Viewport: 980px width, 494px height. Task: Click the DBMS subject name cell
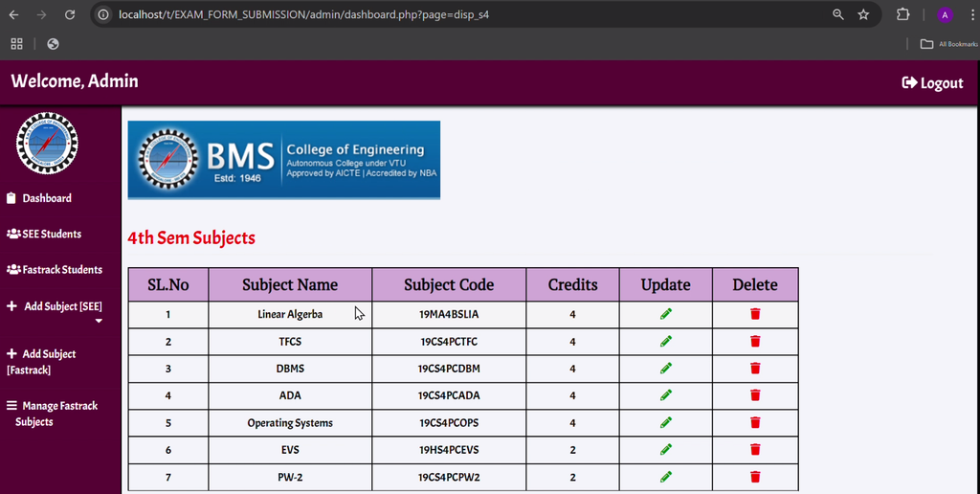[x=290, y=369]
